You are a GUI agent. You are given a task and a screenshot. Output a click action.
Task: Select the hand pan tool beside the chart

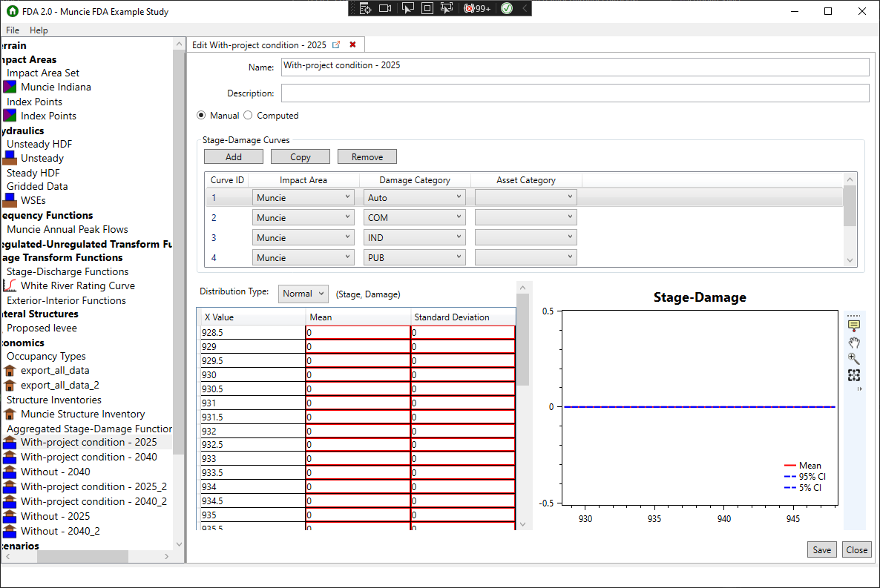tap(854, 343)
